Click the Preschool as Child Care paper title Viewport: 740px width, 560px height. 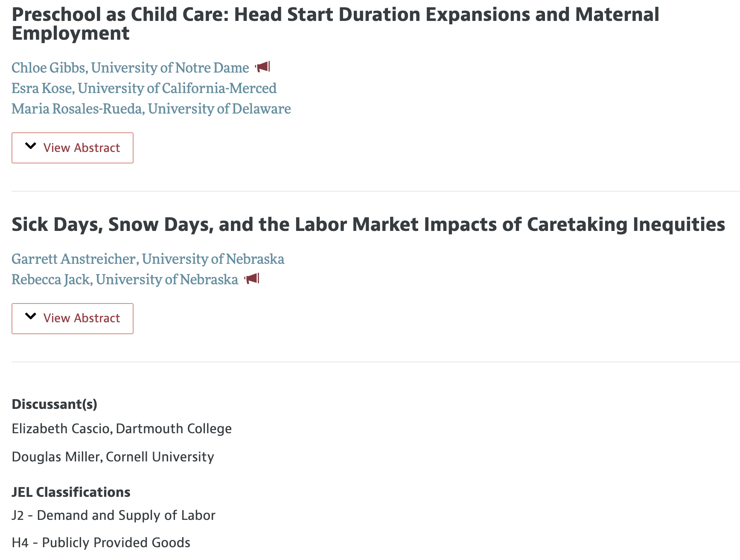pyautogui.click(x=335, y=24)
